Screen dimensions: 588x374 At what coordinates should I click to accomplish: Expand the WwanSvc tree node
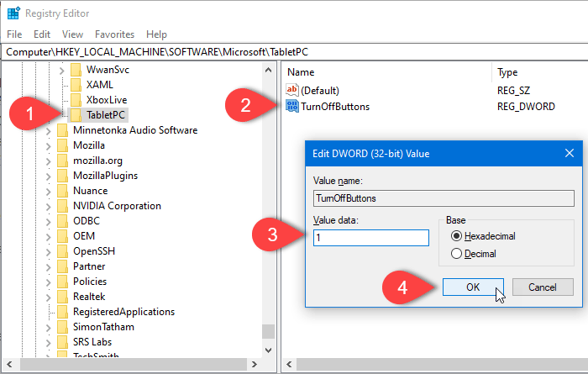[x=63, y=69]
